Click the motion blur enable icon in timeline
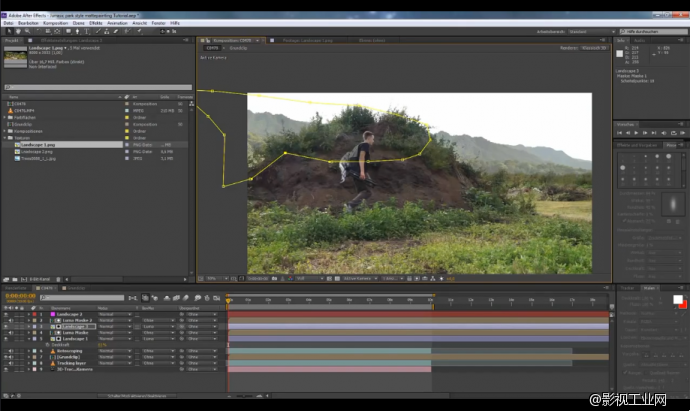The width and height of the screenshot is (690, 411). (x=186, y=298)
